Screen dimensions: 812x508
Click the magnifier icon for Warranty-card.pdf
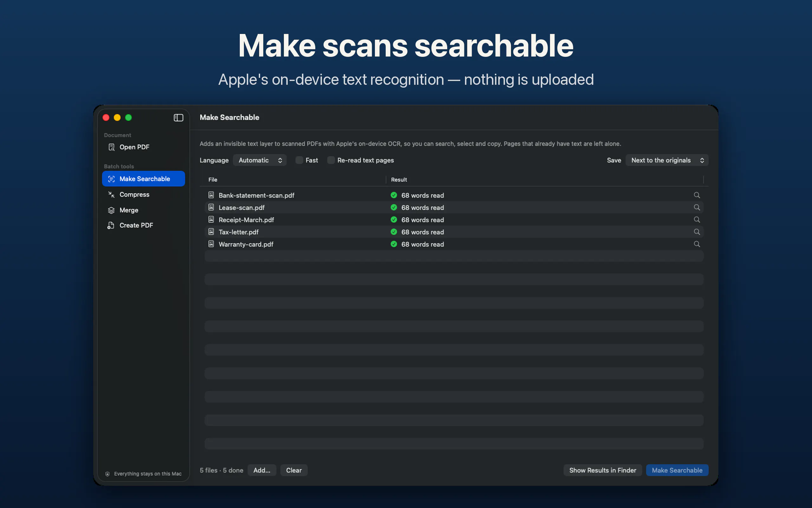pyautogui.click(x=697, y=244)
